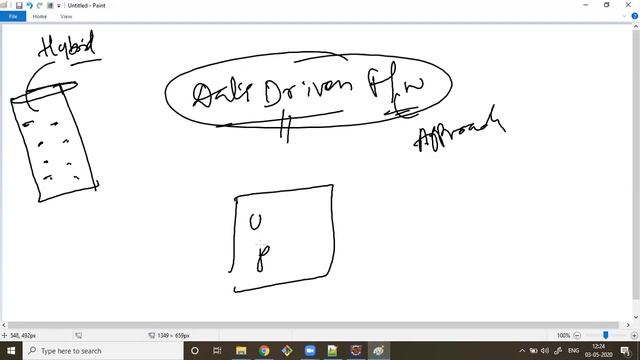The width and height of the screenshot is (640, 360).
Task: Switch to the View ribbon tab
Action: point(66,17)
